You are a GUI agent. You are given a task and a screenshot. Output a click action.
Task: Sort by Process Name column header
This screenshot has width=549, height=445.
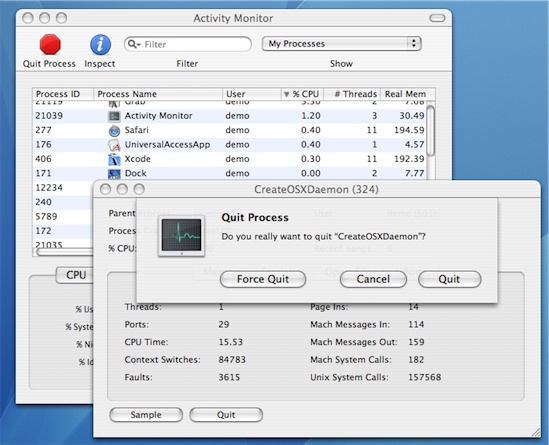(x=158, y=94)
